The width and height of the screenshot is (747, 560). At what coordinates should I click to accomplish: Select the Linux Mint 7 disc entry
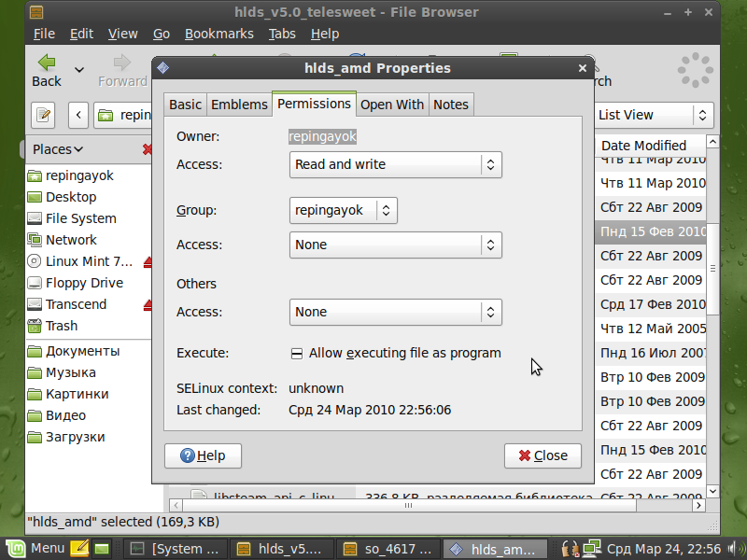point(80,261)
